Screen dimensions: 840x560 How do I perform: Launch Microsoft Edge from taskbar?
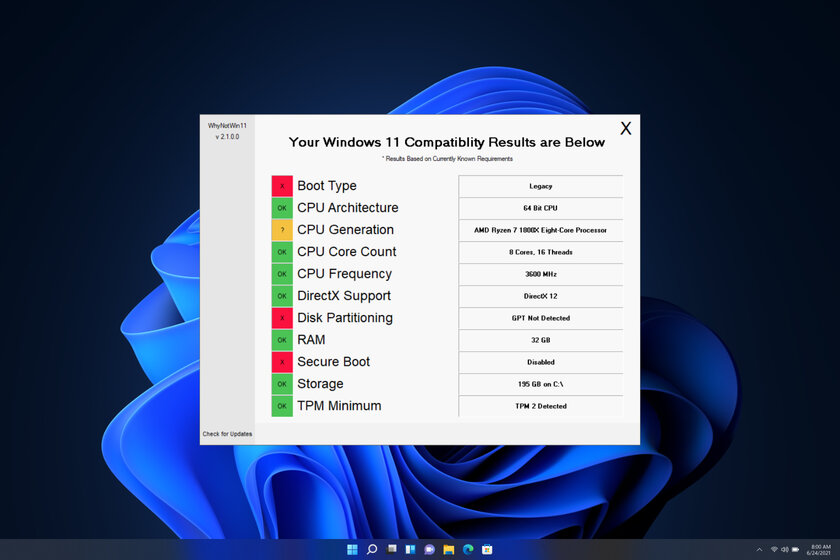468,549
